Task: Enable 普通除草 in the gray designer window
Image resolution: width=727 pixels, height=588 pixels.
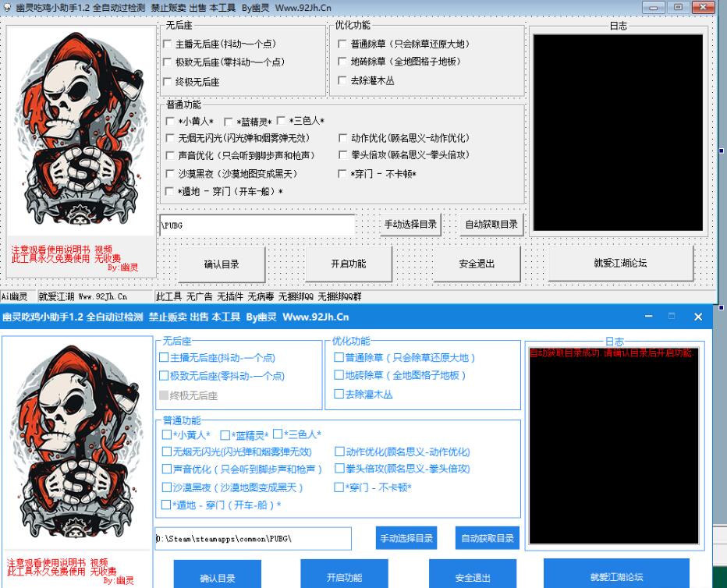Action: 342,44
